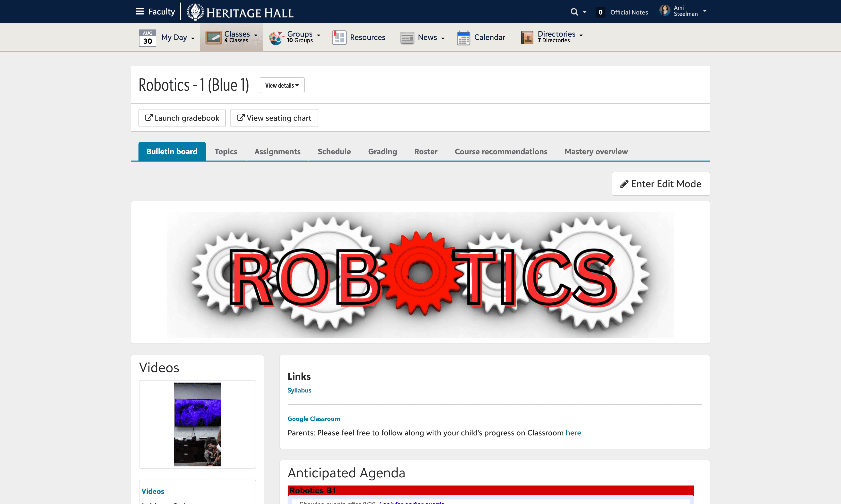841x504 pixels.
Task: Open the Mastery overview tab
Action: 596,151
